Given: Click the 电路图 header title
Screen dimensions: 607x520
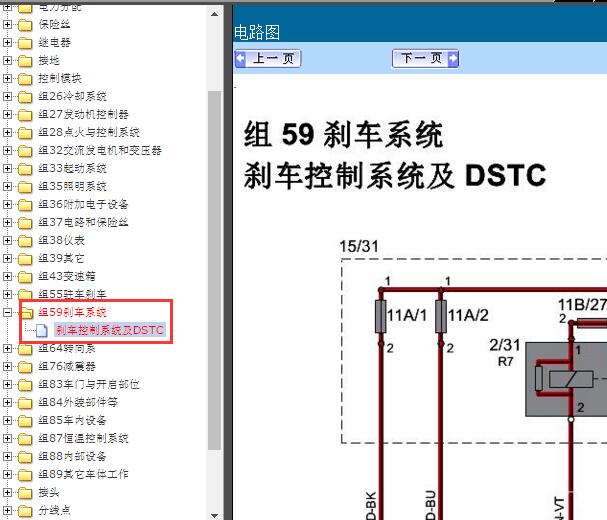Looking at the screenshot, I should 257,33.
